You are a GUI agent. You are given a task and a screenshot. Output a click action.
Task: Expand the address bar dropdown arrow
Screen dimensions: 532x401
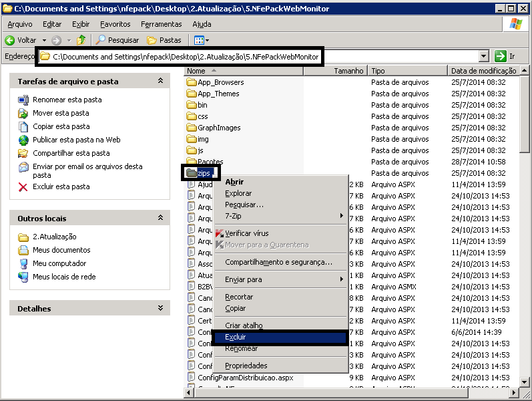[x=483, y=57]
